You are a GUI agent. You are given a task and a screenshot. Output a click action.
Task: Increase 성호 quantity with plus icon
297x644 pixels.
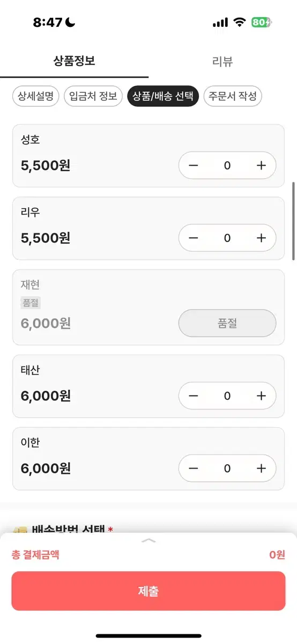(261, 165)
